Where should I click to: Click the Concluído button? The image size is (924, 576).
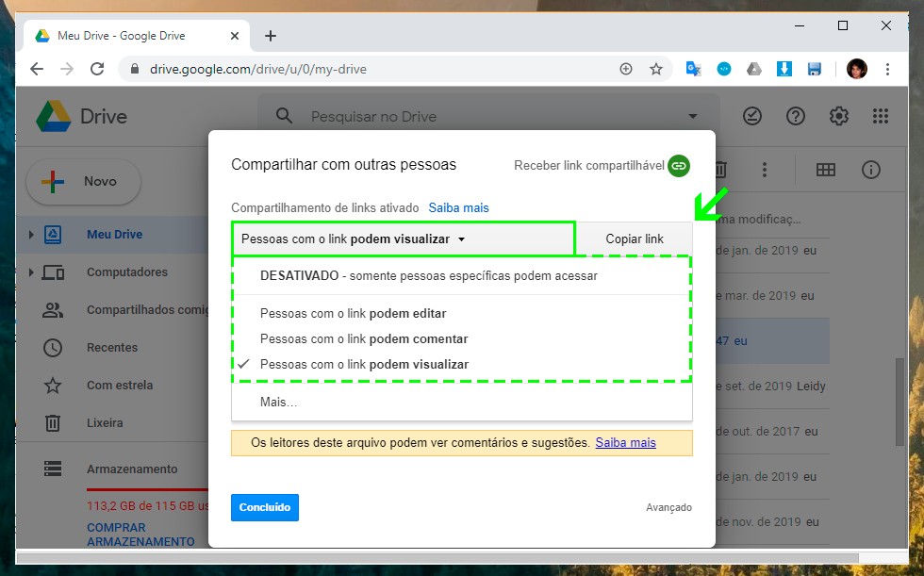(265, 508)
